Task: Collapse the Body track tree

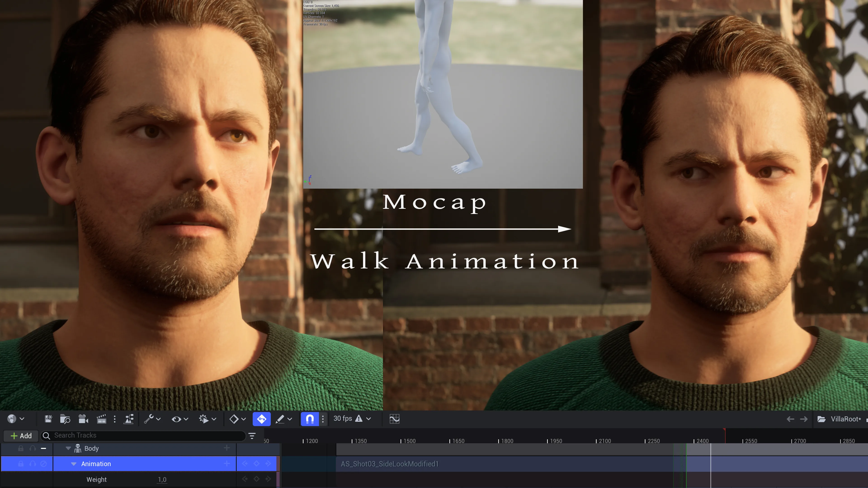Action: click(x=68, y=448)
